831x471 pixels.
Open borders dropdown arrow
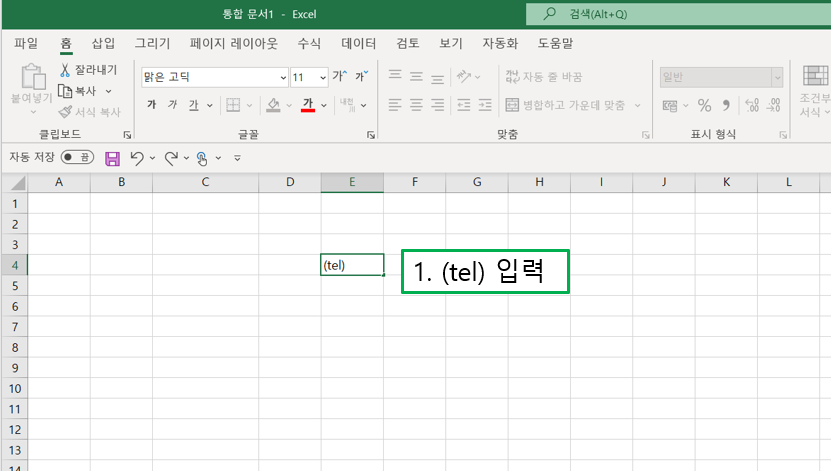249,105
